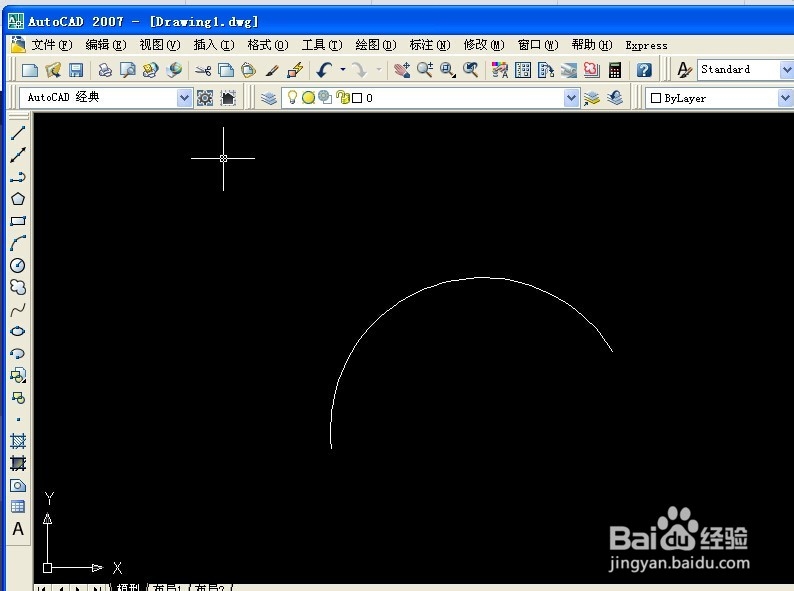794x591 pixels.
Task: Select the Revision Cloud tool
Action: (18, 287)
